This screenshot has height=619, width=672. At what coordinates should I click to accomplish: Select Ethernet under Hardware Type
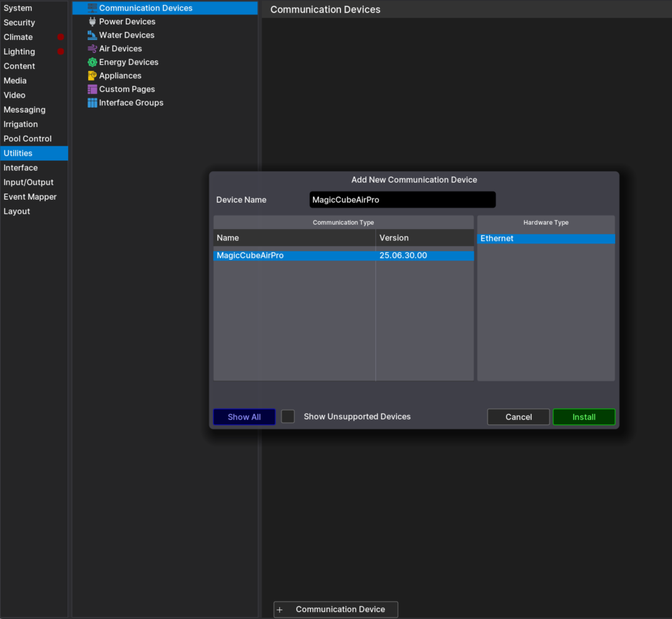(x=546, y=238)
